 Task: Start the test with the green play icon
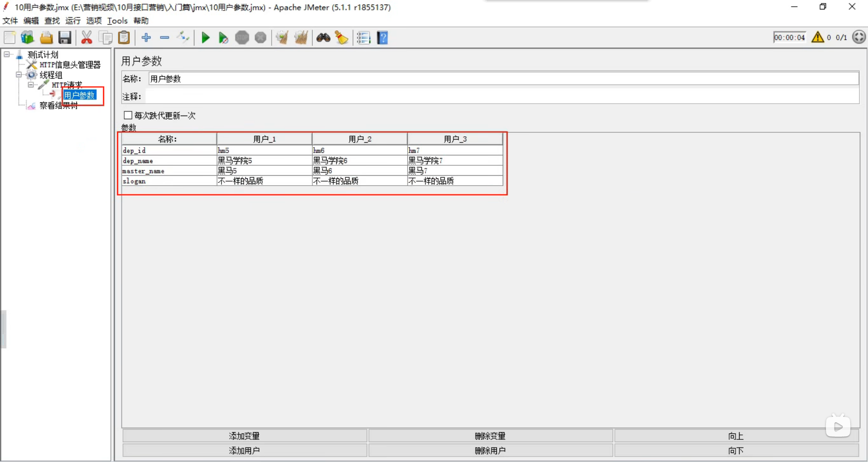[x=205, y=37]
